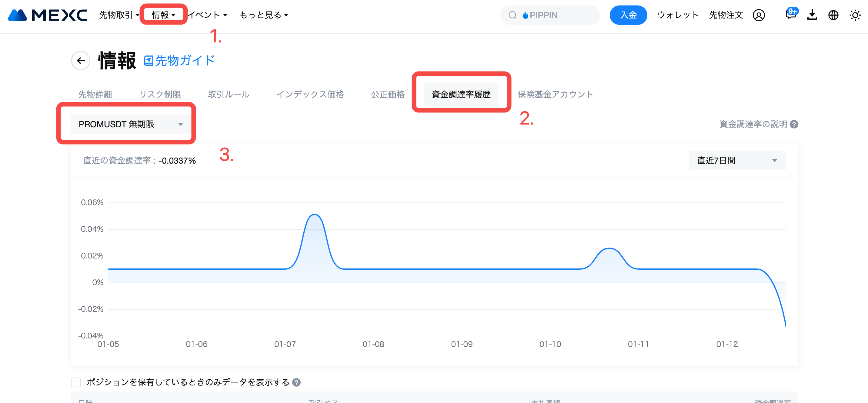The height and width of the screenshot is (403, 868).
Task: Open the language globe icon
Action: point(833,15)
